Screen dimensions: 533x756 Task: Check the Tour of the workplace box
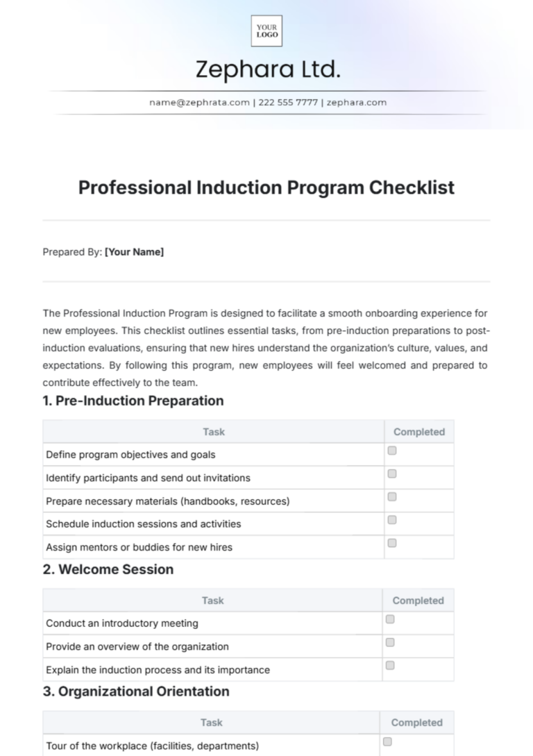387,741
